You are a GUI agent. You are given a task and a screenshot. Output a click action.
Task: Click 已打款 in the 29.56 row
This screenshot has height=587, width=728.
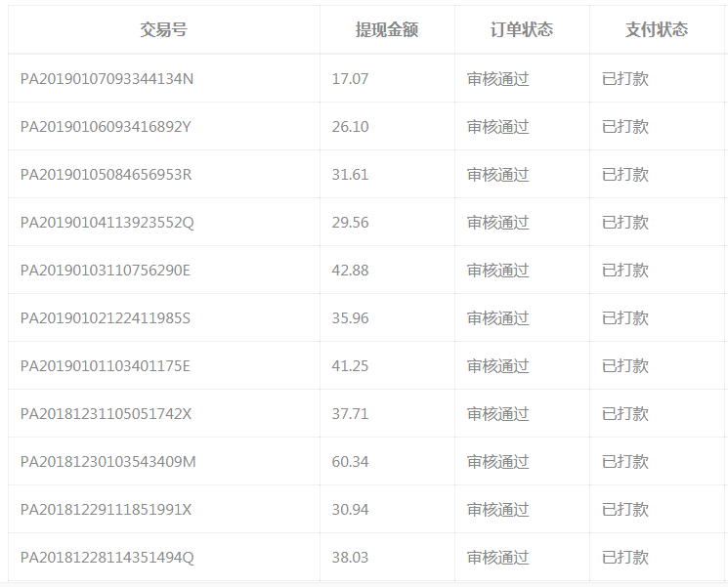click(x=625, y=223)
